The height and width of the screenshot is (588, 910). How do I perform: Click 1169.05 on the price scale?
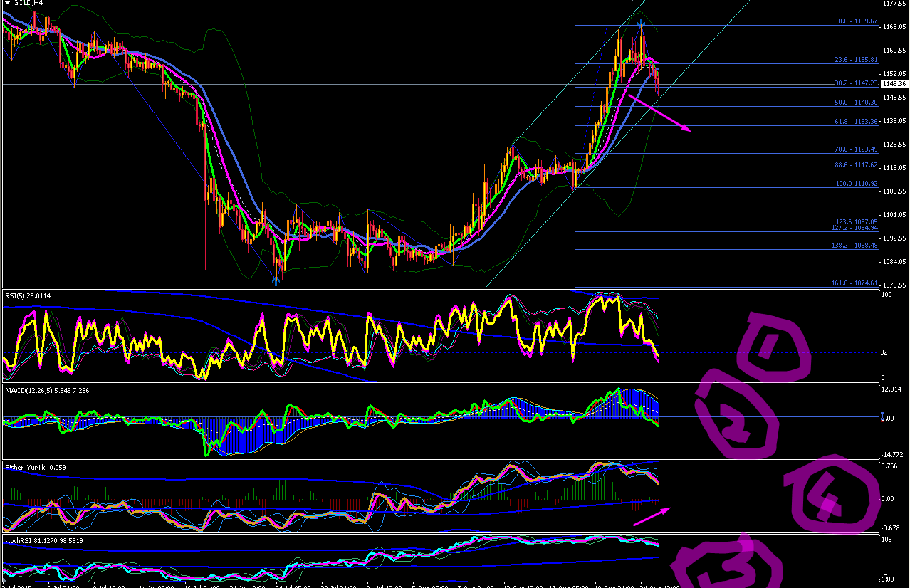pyautogui.click(x=895, y=26)
